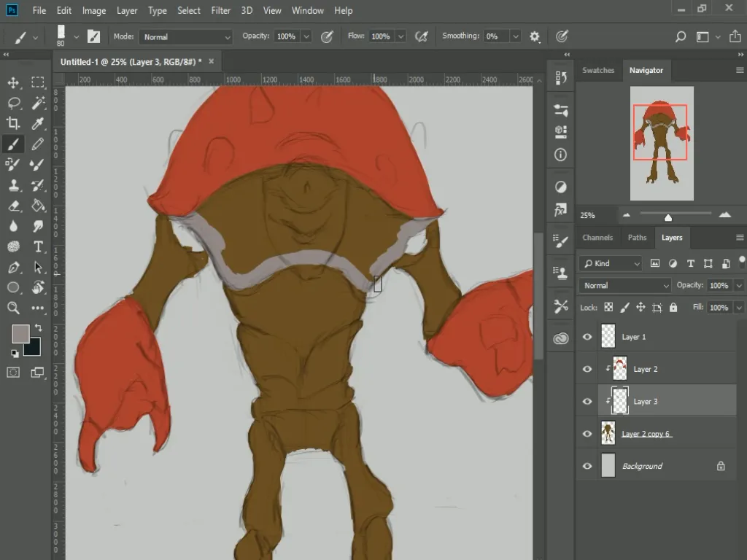Open the Share icon in options bar
The height and width of the screenshot is (560, 747).
click(x=735, y=36)
